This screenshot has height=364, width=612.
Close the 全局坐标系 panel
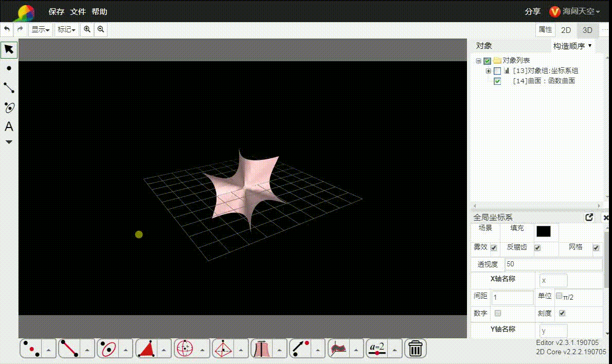pyautogui.click(x=606, y=217)
